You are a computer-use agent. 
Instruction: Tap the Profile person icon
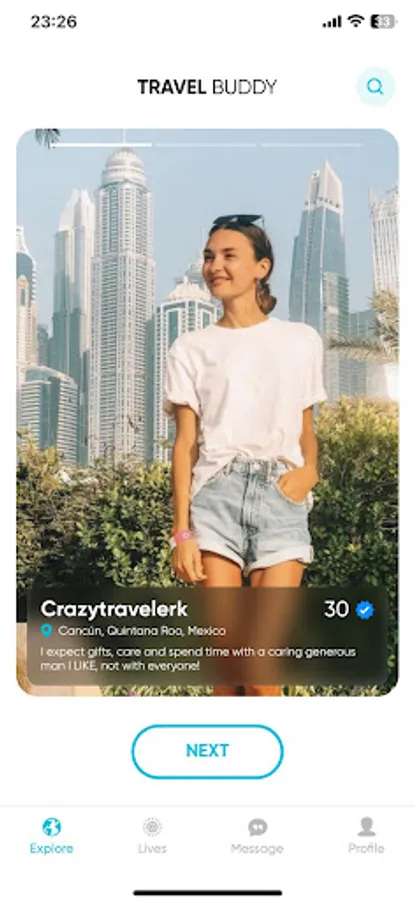(366, 827)
